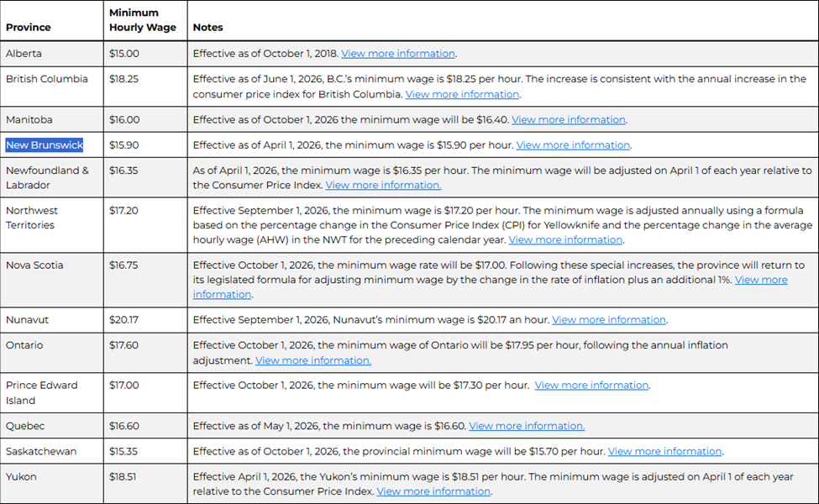Open Nunavut's View more information link
This screenshot has width=819, height=504.
[609, 320]
